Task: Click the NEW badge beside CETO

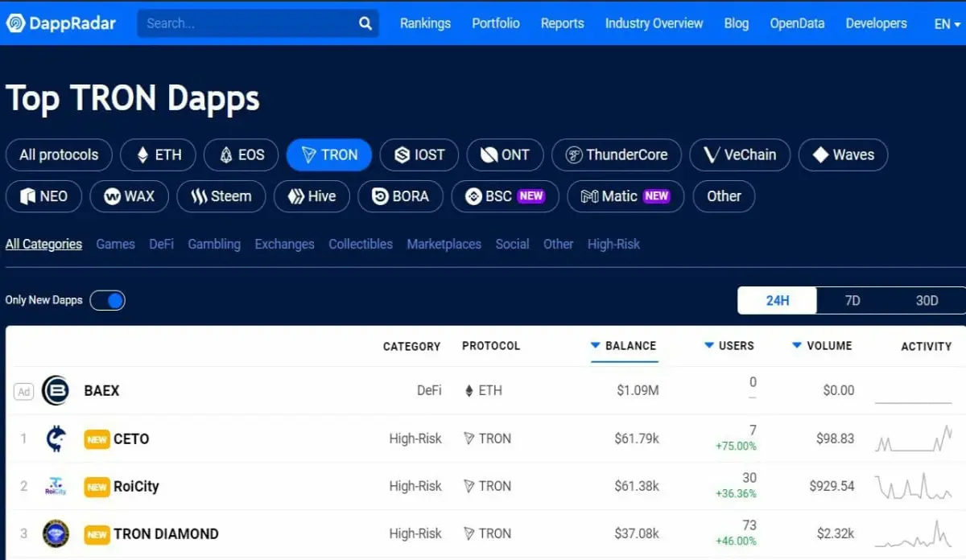Action: [x=97, y=439]
